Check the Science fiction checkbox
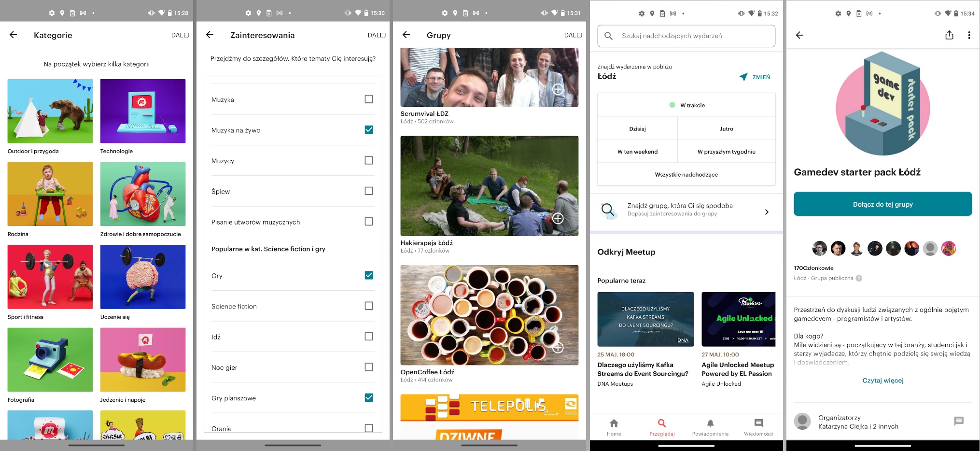This screenshot has height=451, width=980. (x=369, y=306)
